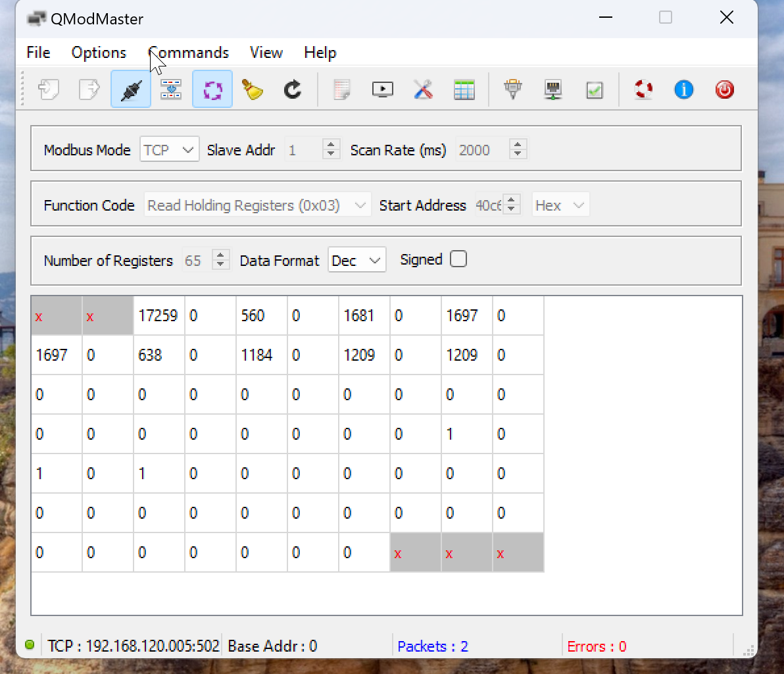784x674 pixels.
Task: Close the QModMaster window
Action: click(727, 18)
